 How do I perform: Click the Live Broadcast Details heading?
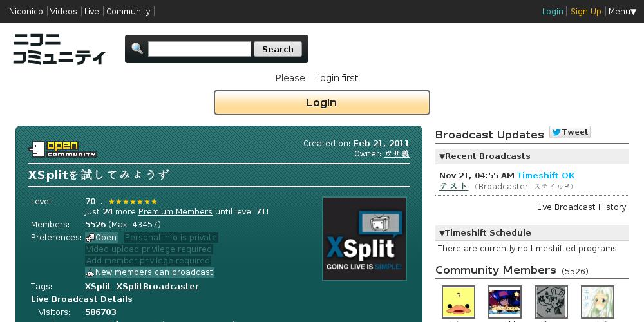pyautogui.click(x=82, y=299)
